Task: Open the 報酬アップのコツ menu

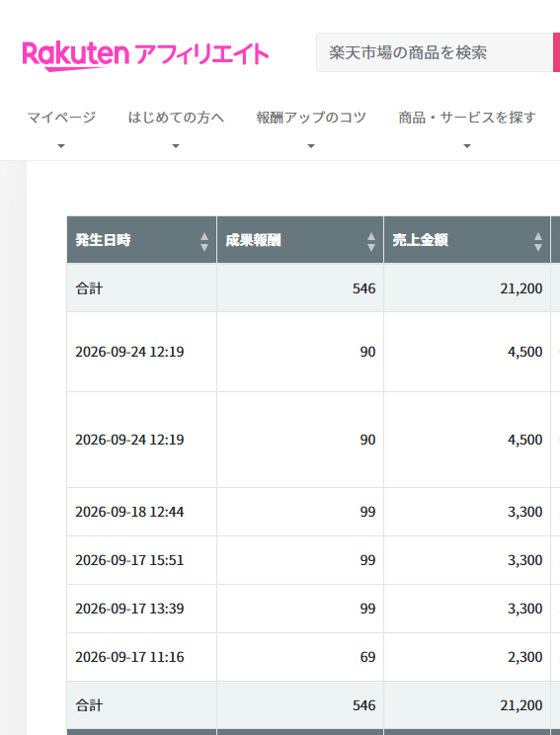Action: coord(311,118)
